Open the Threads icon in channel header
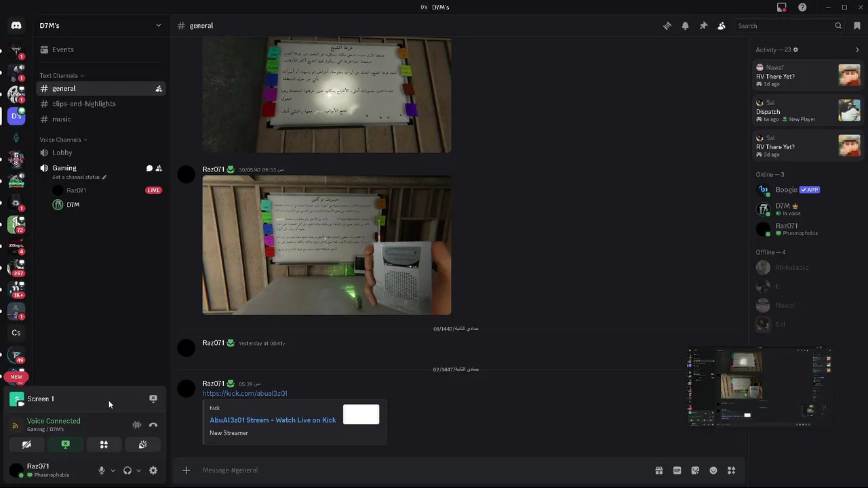Screen dimensions: 868x488 (667, 26)
